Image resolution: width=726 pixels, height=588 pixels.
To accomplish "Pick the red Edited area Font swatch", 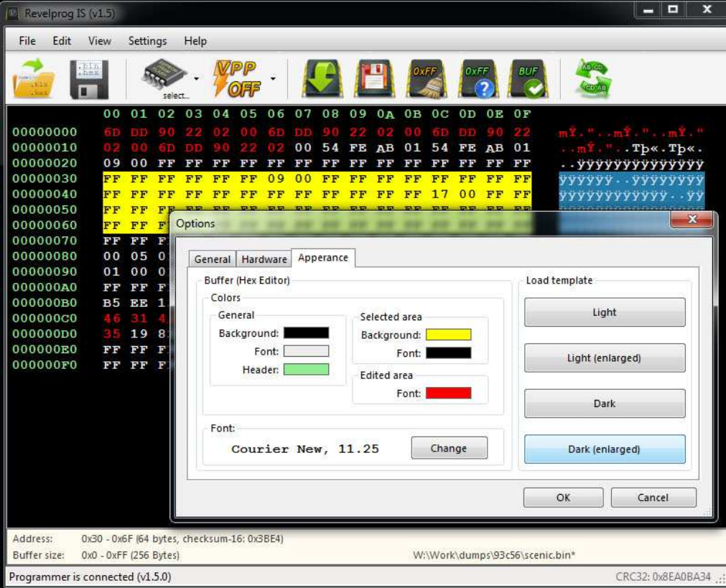I will pyautogui.click(x=448, y=393).
